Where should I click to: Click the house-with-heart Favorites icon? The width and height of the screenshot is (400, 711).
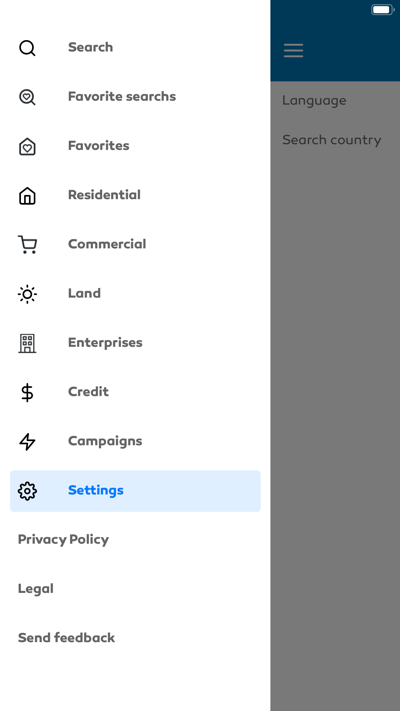click(27, 146)
